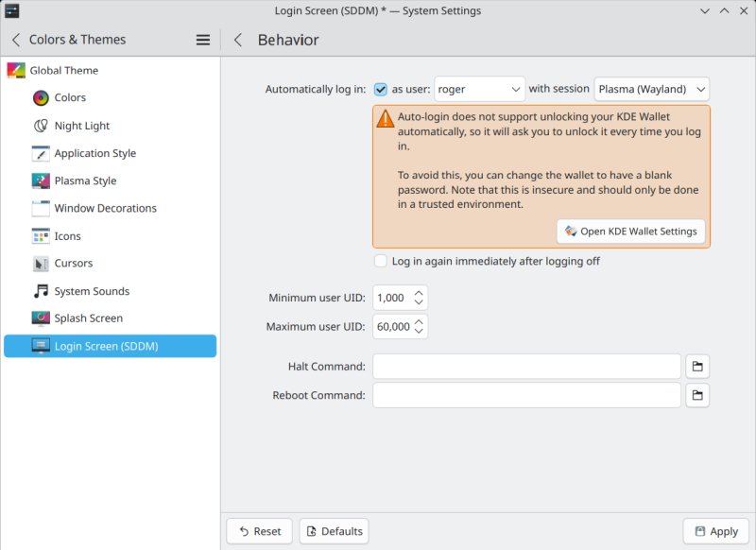
Task: Go back from Colors & Themes
Action: click(x=16, y=40)
